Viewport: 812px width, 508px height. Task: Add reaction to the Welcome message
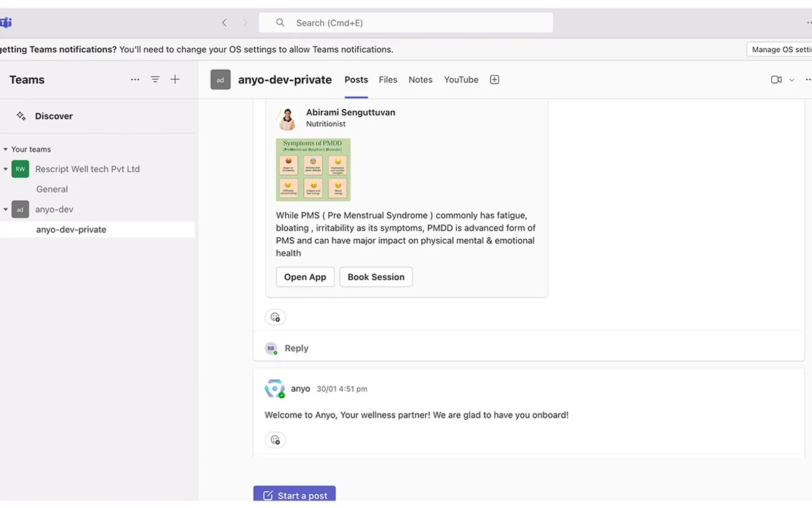tap(275, 440)
